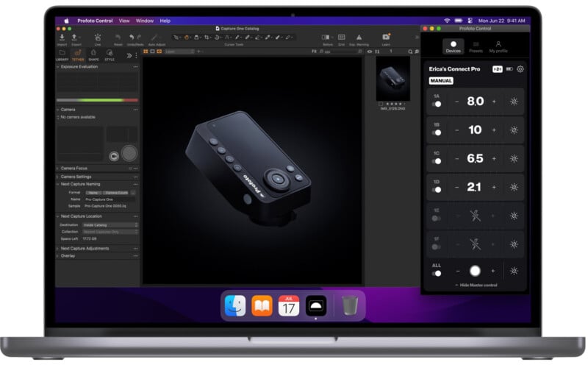This screenshot has height=365, width=588.
Task: Open the Destination dropdown
Action: (x=110, y=225)
